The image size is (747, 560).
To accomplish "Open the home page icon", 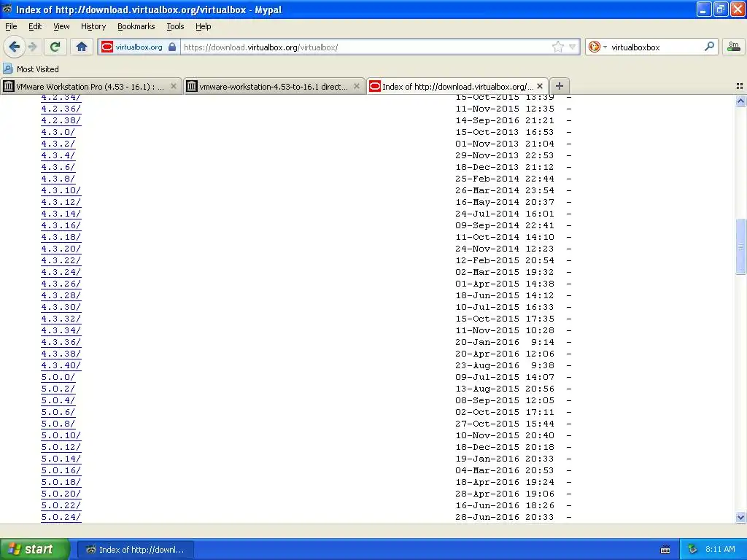I will point(82,47).
